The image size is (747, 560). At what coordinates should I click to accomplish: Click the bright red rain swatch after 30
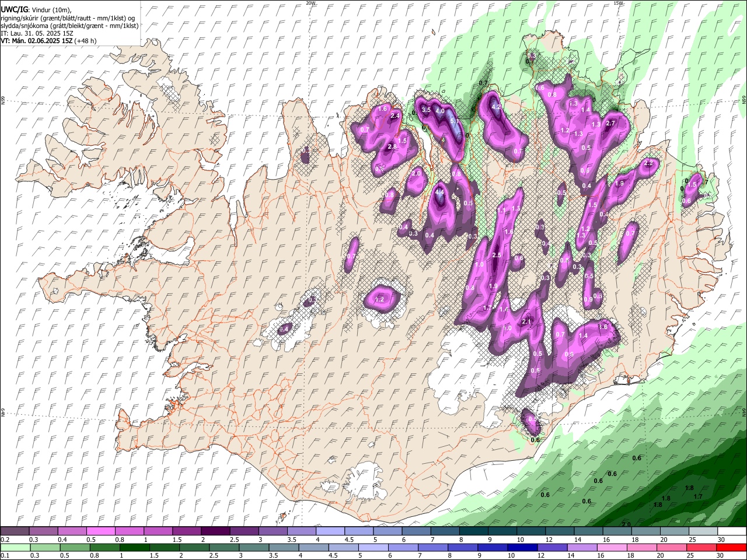pos(731,547)
